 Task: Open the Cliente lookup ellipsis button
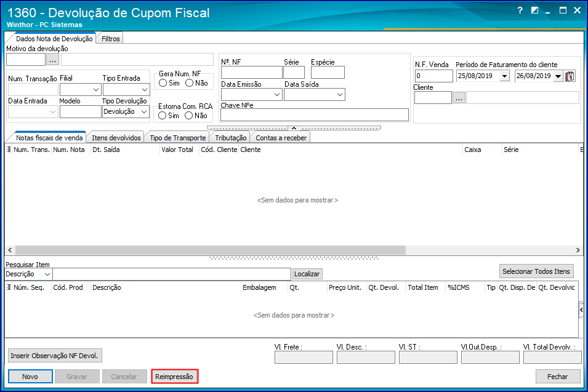coord(459,98)
